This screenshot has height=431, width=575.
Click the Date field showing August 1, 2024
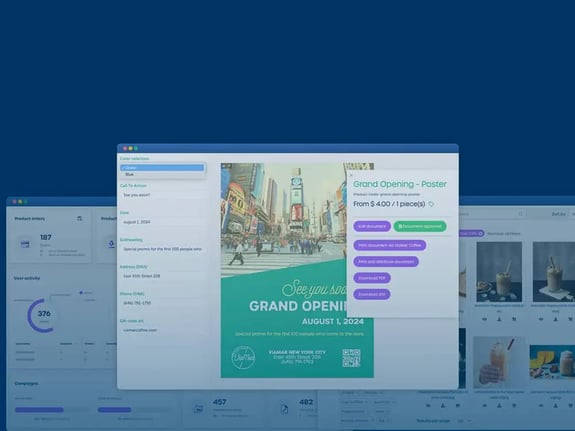tap(163, 222)
